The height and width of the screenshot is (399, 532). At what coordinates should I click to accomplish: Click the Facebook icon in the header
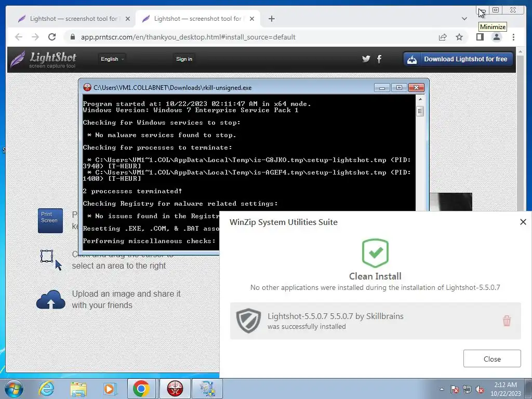click(x=379, y=59)
